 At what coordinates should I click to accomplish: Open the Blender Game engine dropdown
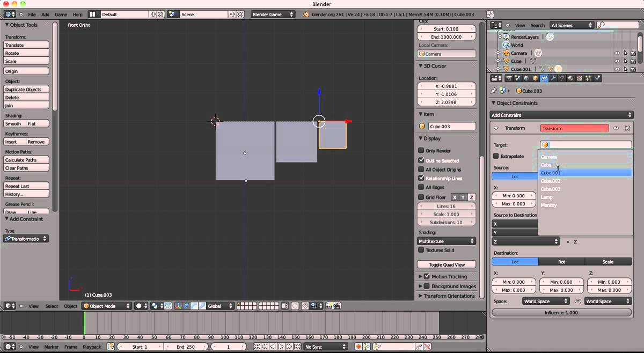coord(273,14)
